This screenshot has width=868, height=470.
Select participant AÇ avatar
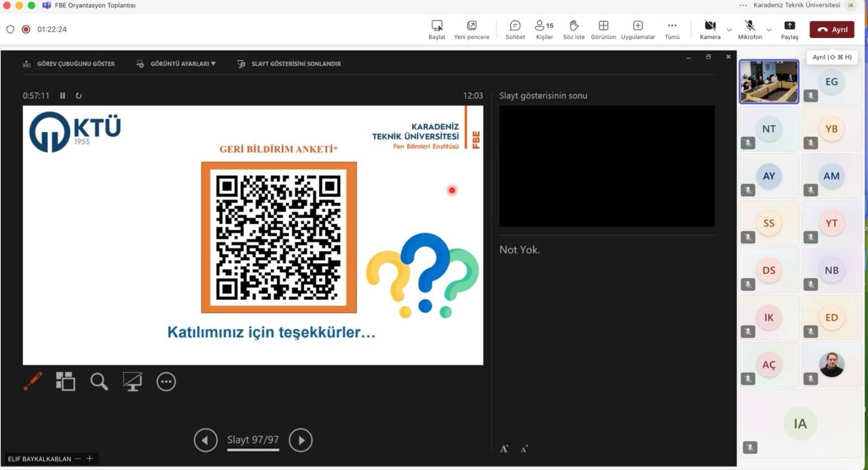pyautogui.click(x=769, y=364)
